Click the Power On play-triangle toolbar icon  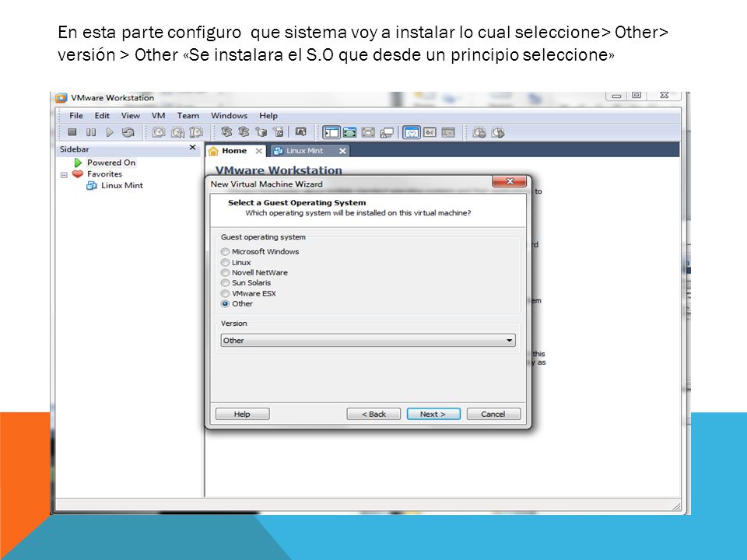click(110, 132)
